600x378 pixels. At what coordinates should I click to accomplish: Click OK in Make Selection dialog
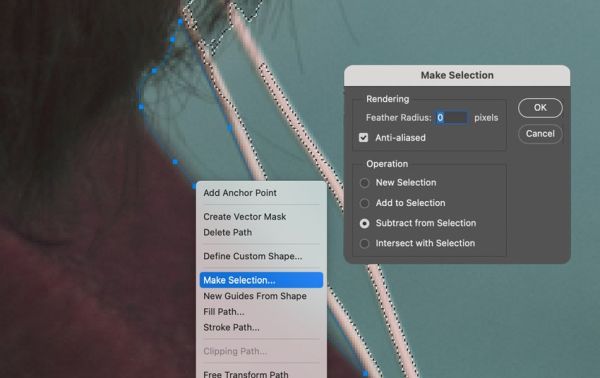[540, 108]
